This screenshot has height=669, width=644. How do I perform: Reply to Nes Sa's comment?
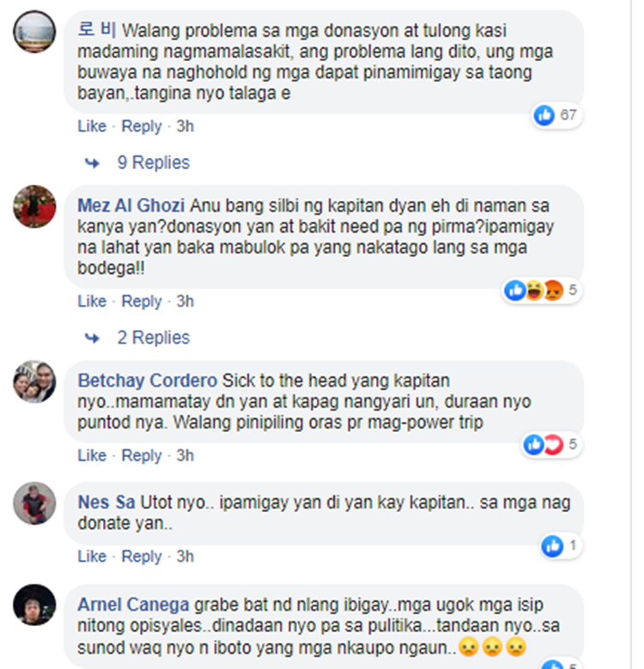tap(142, 556)
